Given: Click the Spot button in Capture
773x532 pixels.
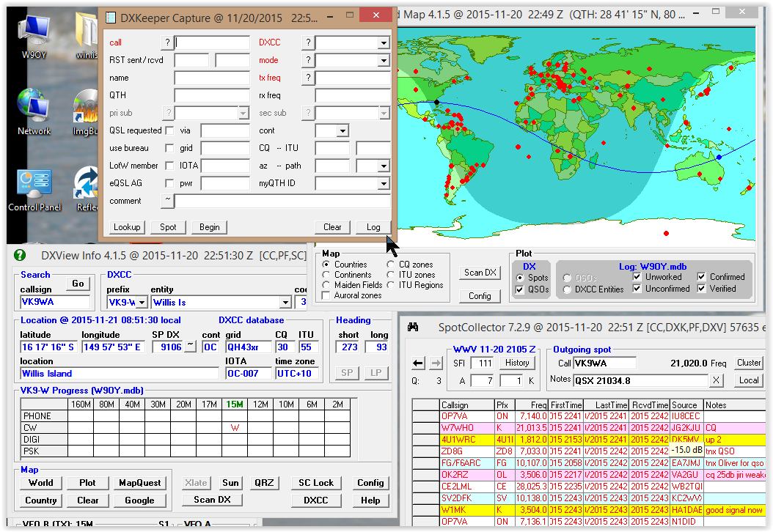Looking at the screenshot, I should 168,227.
